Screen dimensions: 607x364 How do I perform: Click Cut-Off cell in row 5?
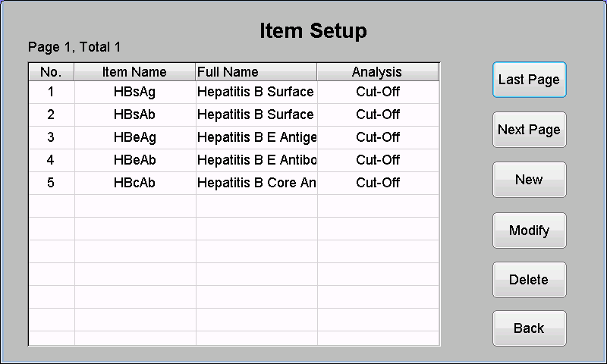tap(377, 184)
